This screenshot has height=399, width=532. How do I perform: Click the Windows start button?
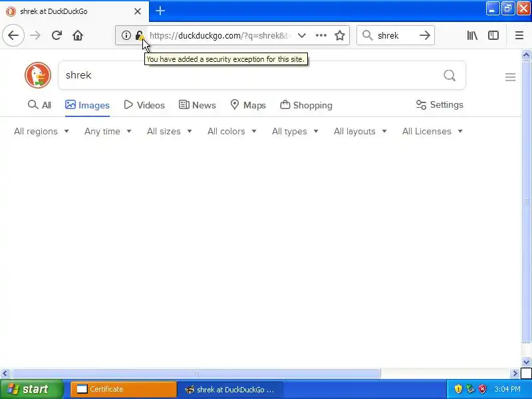coord(32,389)
